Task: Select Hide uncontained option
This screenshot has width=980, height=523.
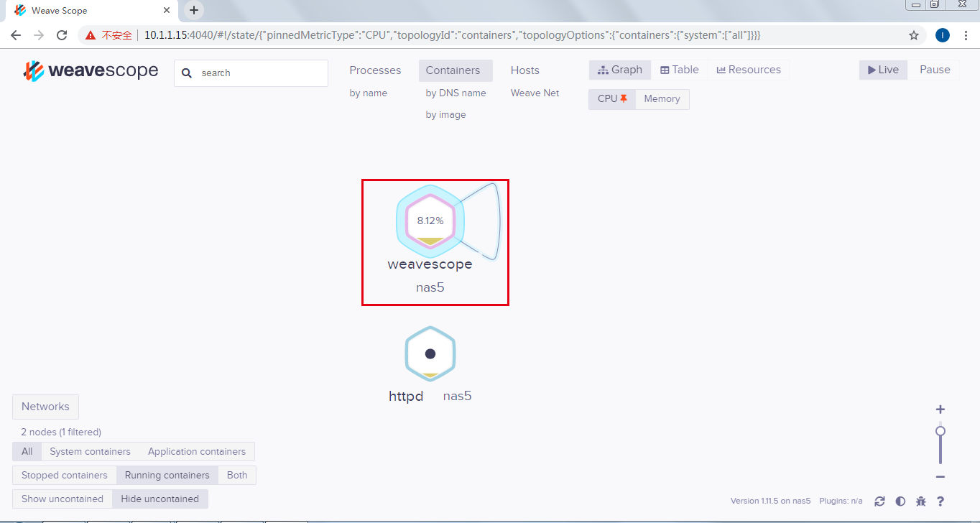Action: (160, 499)
